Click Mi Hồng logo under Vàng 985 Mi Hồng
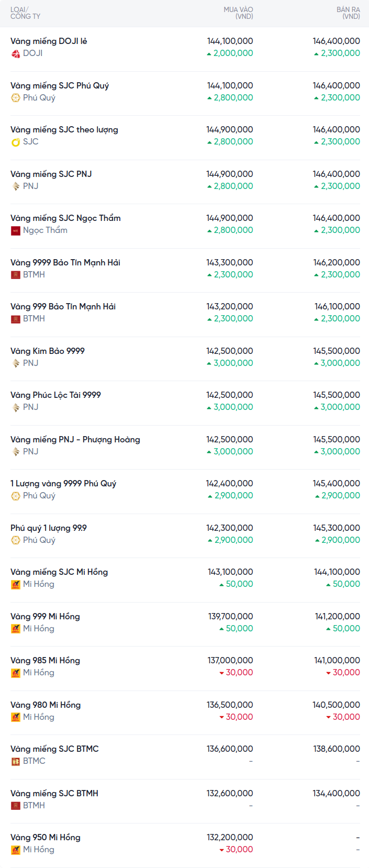Screen dimensions: 369x868 click(16, 673)
